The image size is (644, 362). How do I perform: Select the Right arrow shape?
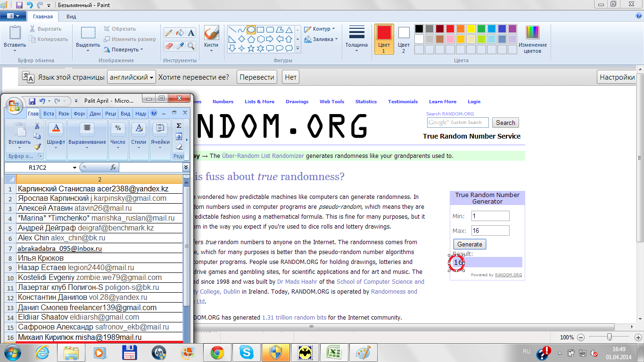[x=270, y=39]
